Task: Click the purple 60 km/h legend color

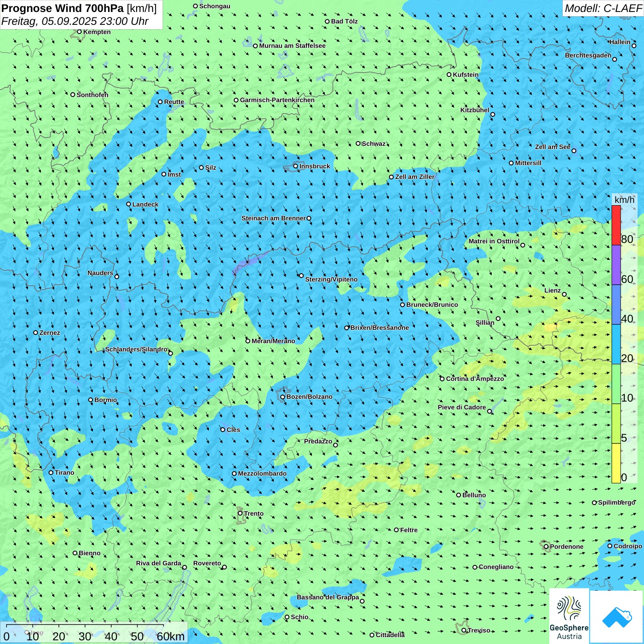Action: (x=616, y=264)
